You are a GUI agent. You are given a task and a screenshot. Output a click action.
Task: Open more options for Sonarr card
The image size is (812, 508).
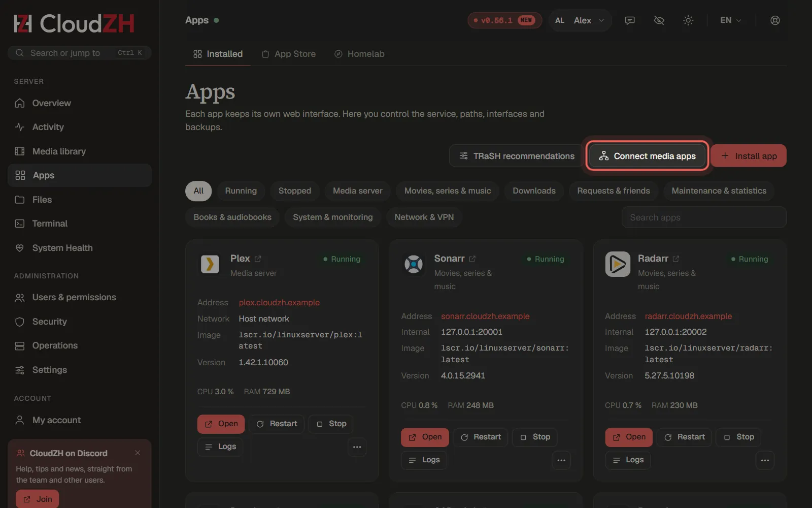(561, 460)
